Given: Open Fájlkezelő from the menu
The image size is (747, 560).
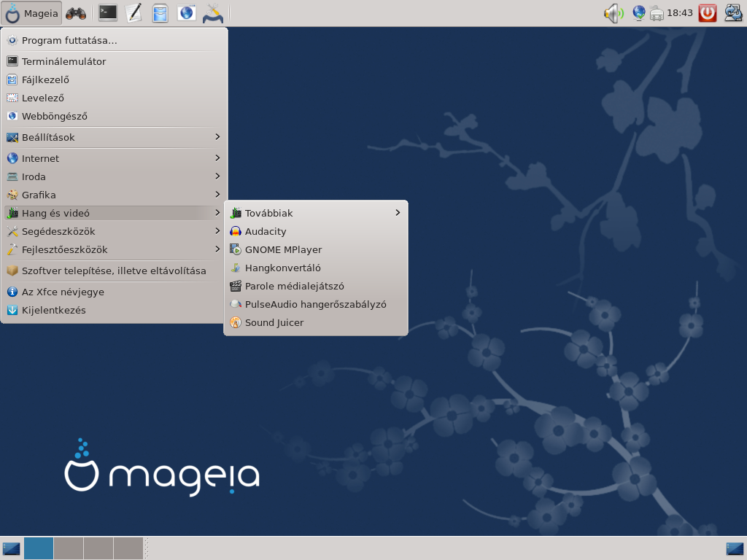Looking at the screenshot, I should tap(114, 79).
